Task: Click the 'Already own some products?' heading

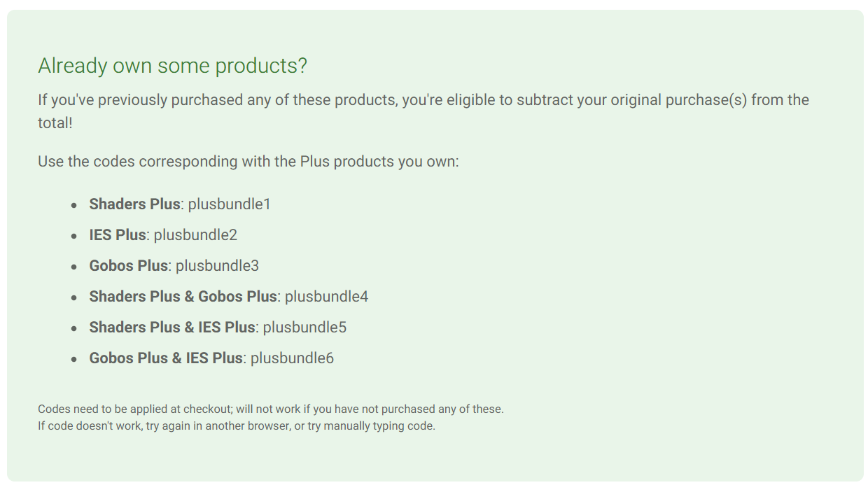Action: (172, 66)
